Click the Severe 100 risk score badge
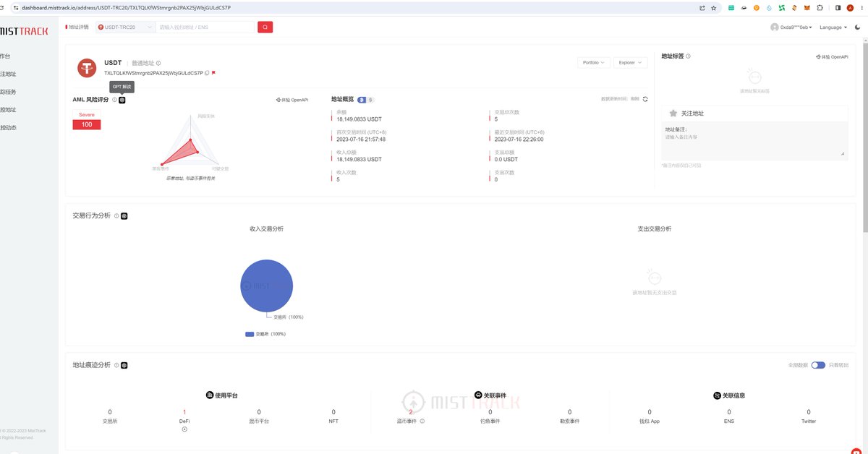The image size is (868, 454). pyautogui.click(x=87, y=121)
